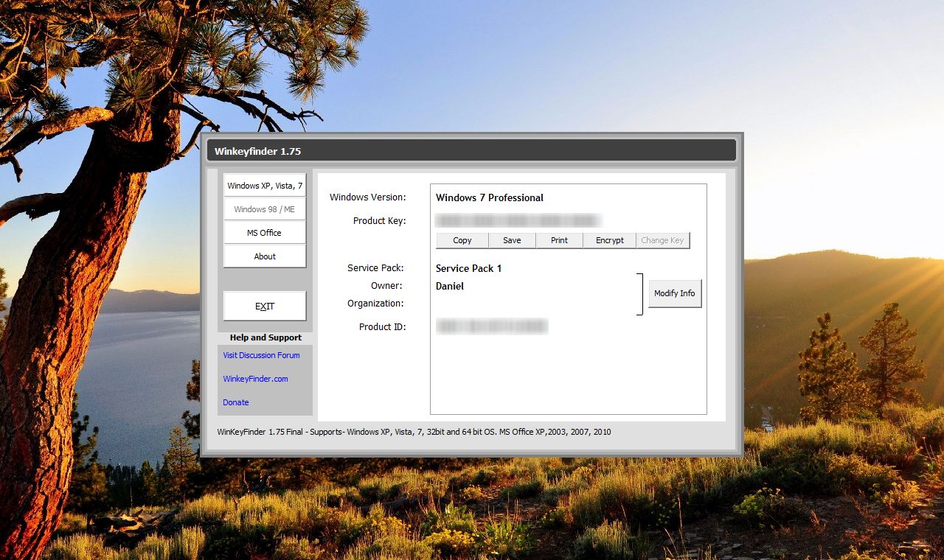Click the Product ID label
944x560 pixels.
[383, 327]
